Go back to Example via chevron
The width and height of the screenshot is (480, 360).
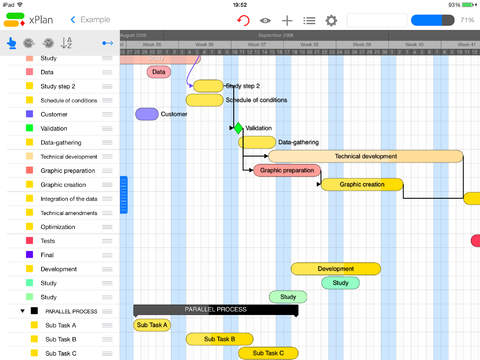click(73, 20)
